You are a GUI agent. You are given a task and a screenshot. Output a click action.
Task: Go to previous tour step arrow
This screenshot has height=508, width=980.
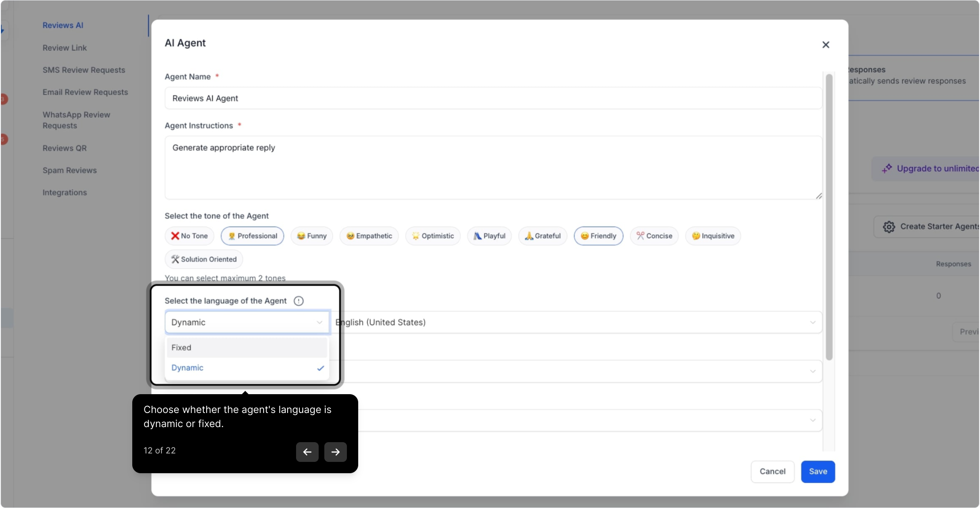coord(307,452)
